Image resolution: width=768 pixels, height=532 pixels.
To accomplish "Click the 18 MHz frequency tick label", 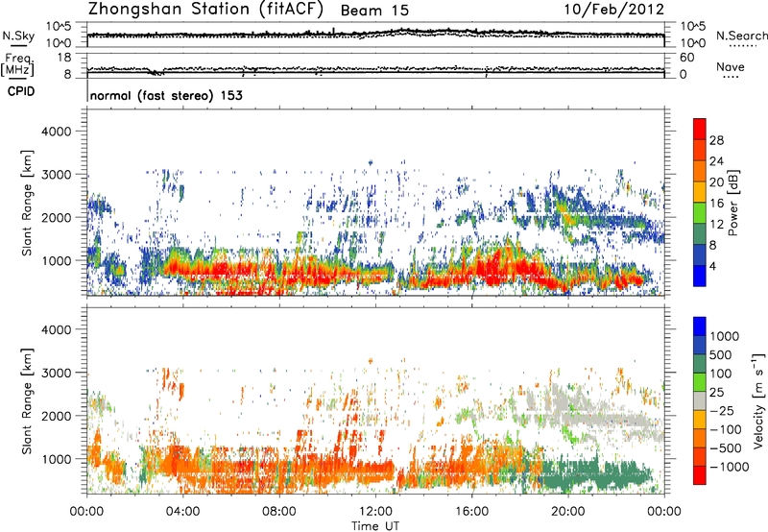I will pos(63,58).
